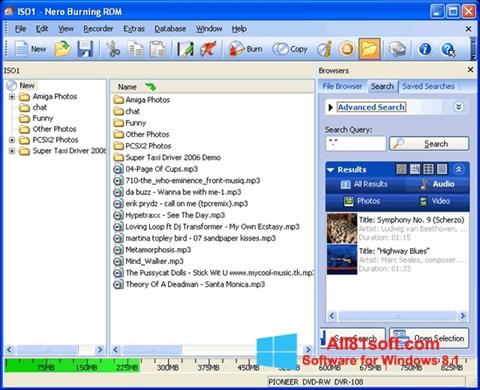Open blue information icon

(x=425, y=49)
